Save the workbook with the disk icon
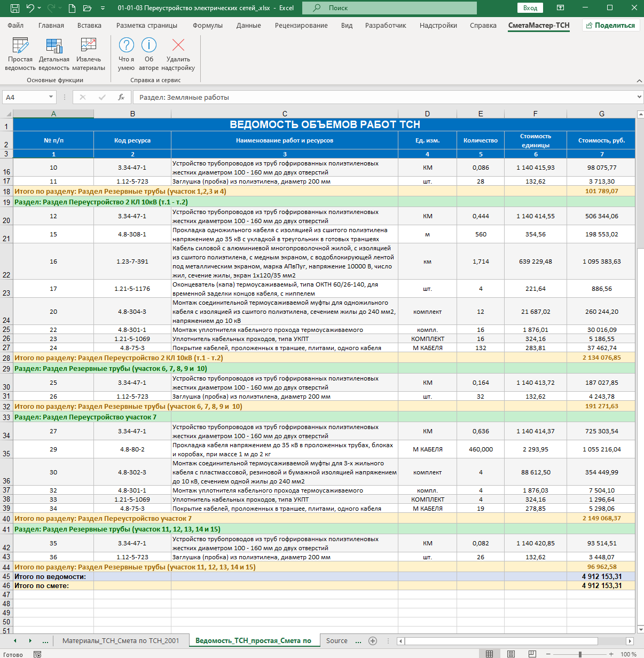 15,8
